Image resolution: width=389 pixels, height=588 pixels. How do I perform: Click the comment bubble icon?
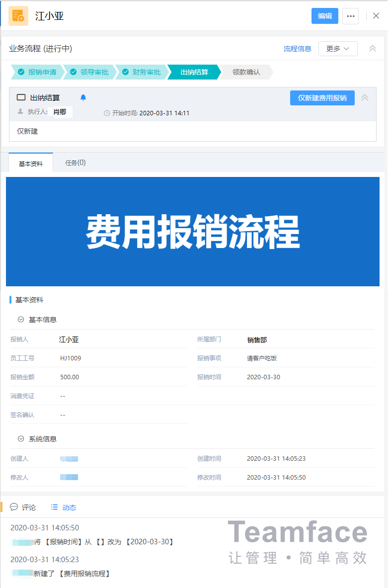pyautogui.click(x=14, y=507)
